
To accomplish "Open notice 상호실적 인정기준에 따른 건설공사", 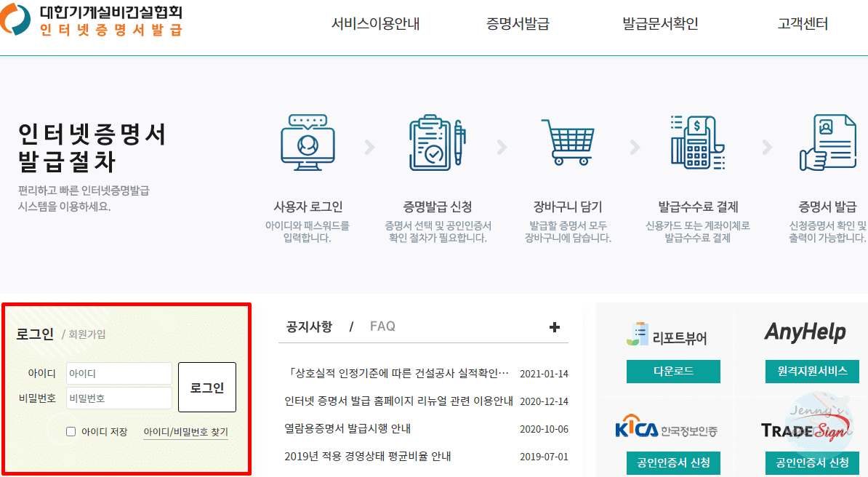I will click(398, 374).
